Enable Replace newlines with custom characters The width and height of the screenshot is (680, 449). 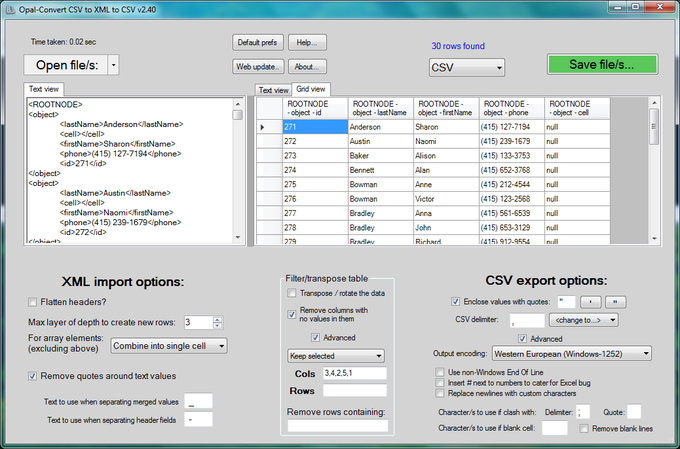click(x=440, y=393)
